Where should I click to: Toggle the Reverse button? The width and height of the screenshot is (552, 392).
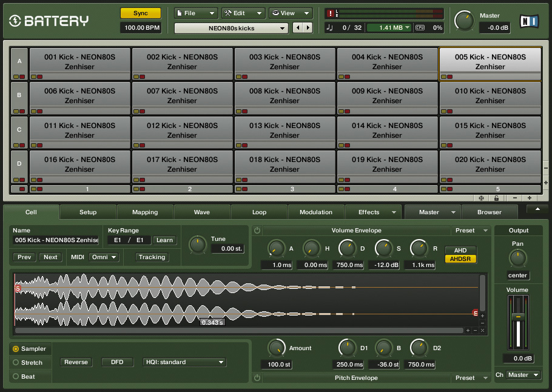click(76, 362)
